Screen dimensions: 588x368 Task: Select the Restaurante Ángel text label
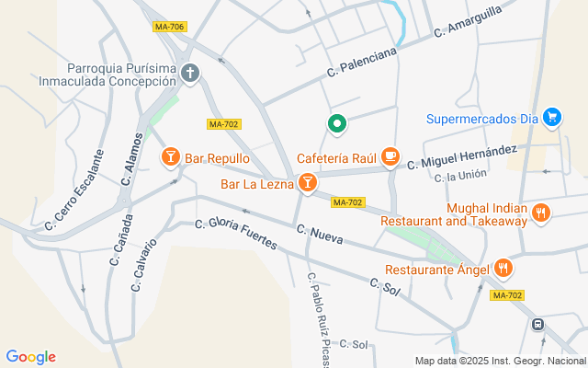coord(437,270)
